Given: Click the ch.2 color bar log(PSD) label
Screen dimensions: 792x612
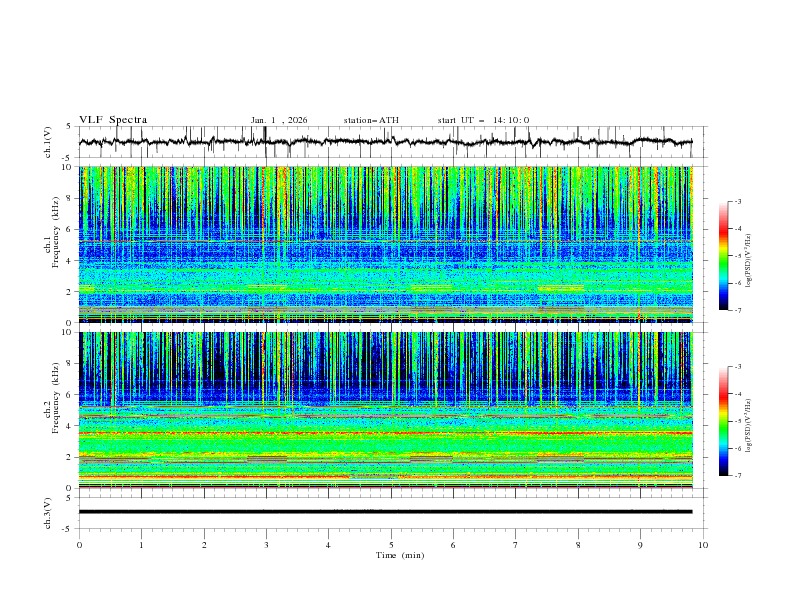Looking at the screenshot, I should (x=748, y=426).
